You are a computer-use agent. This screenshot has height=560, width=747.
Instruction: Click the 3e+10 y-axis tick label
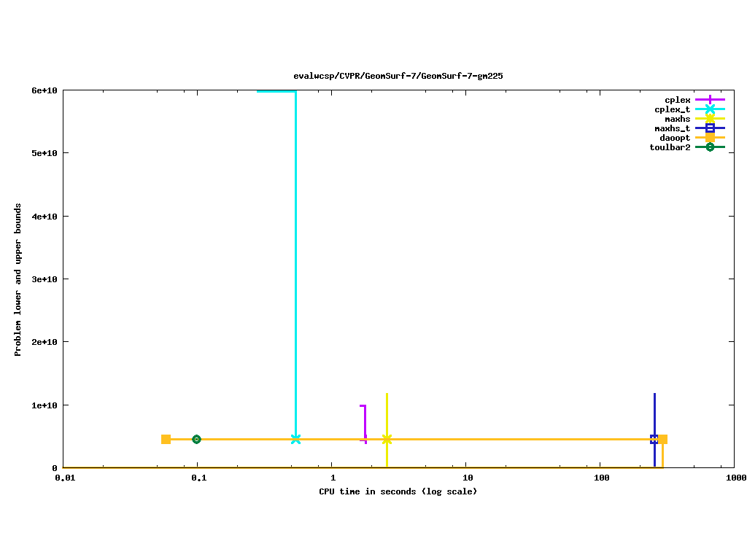coord(44,279)
